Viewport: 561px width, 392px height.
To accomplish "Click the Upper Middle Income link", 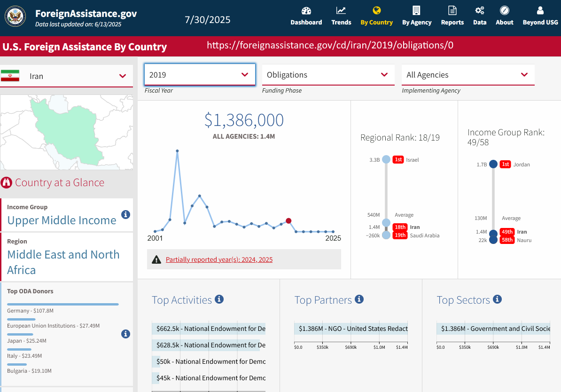I will [x=62, y=220].
